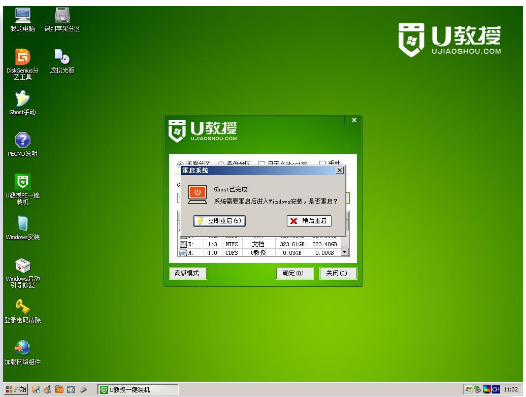
Task: Click the CH input language tray indicator
Action: tap(496, 389)
